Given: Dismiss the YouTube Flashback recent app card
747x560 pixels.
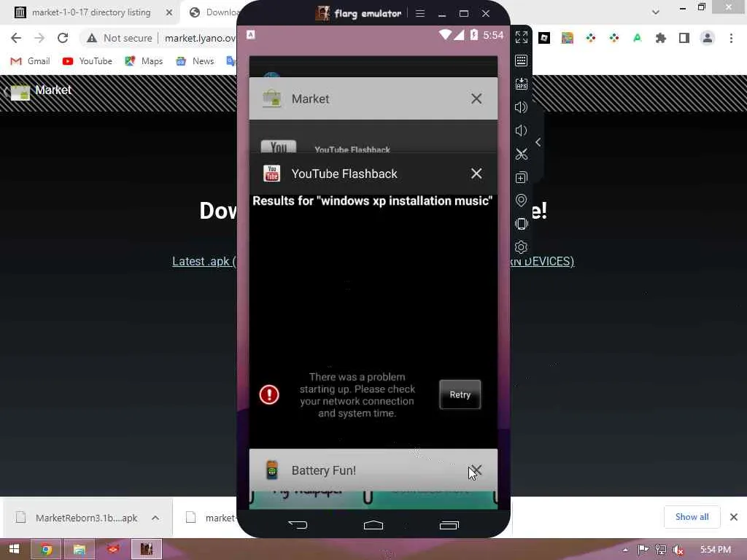Looking at the screenshot, I should click(476, 174).
